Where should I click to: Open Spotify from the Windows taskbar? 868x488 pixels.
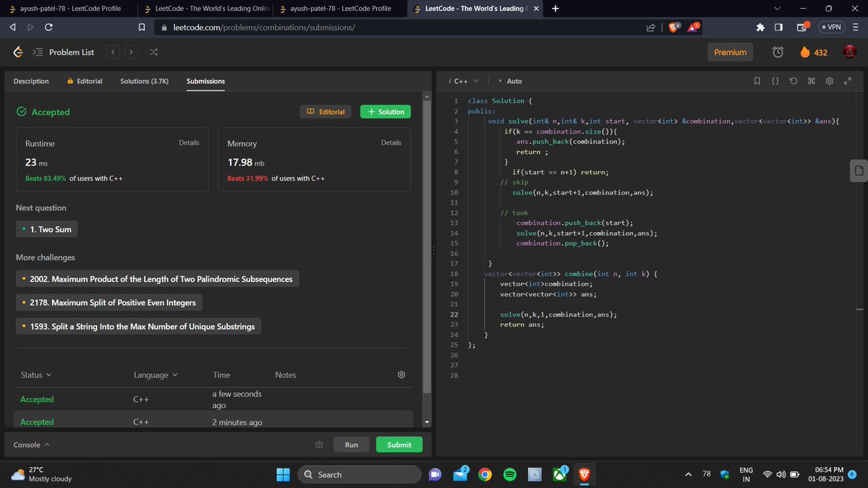click(509, 474)
